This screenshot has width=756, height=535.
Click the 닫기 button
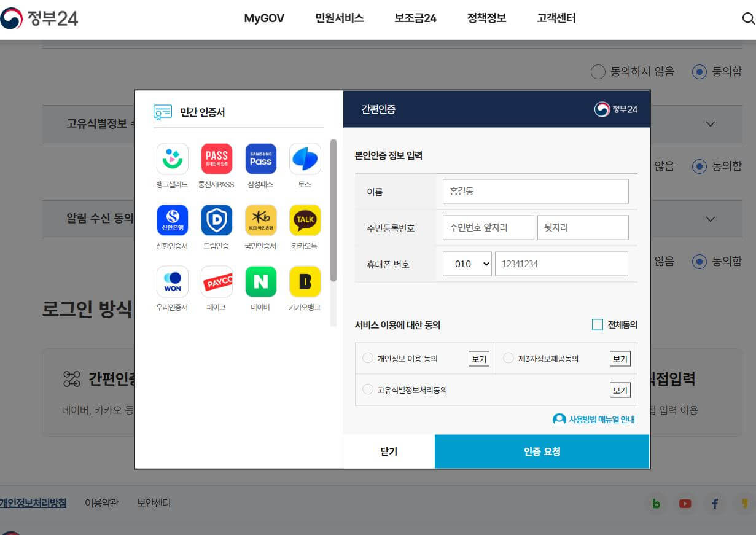(x=389, y=451)
